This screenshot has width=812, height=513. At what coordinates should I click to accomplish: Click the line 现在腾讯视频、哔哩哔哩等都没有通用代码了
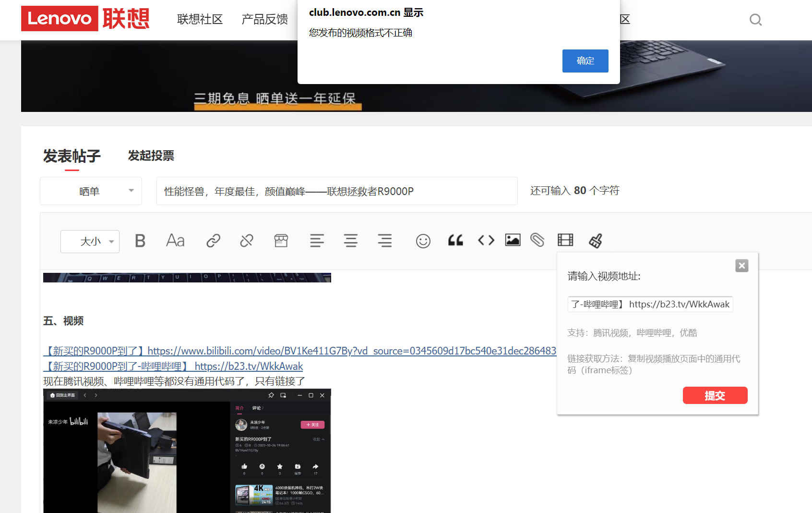tap(174, 381)
